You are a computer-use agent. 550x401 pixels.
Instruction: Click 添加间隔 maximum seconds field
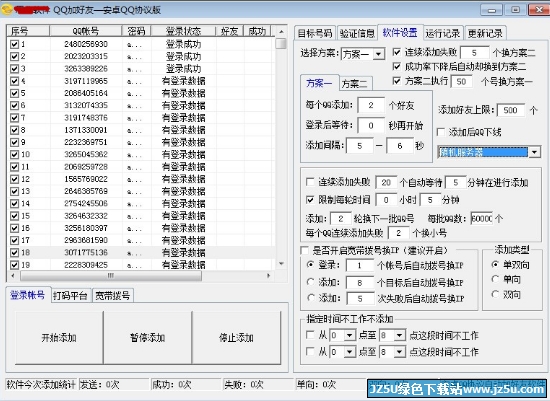point(400,146)
